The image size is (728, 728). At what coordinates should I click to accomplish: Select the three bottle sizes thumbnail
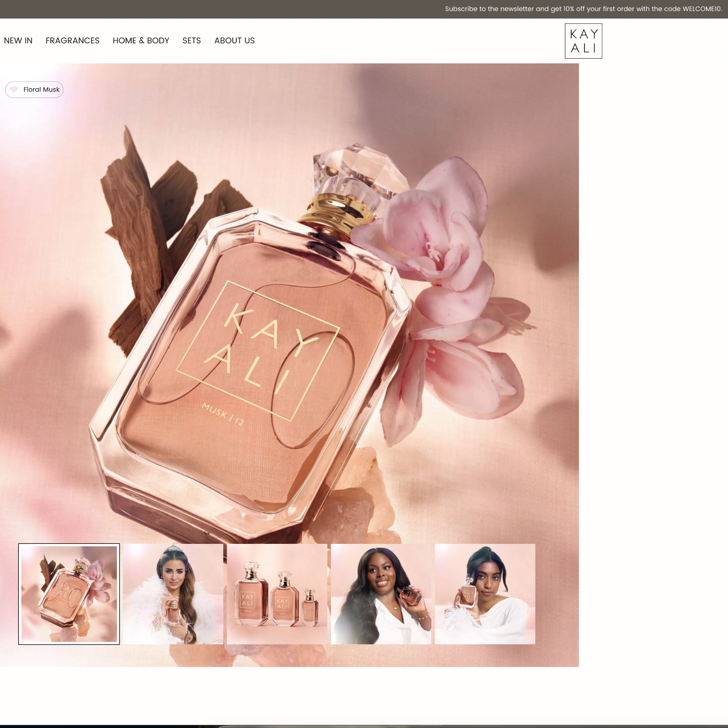click(277, 594)
